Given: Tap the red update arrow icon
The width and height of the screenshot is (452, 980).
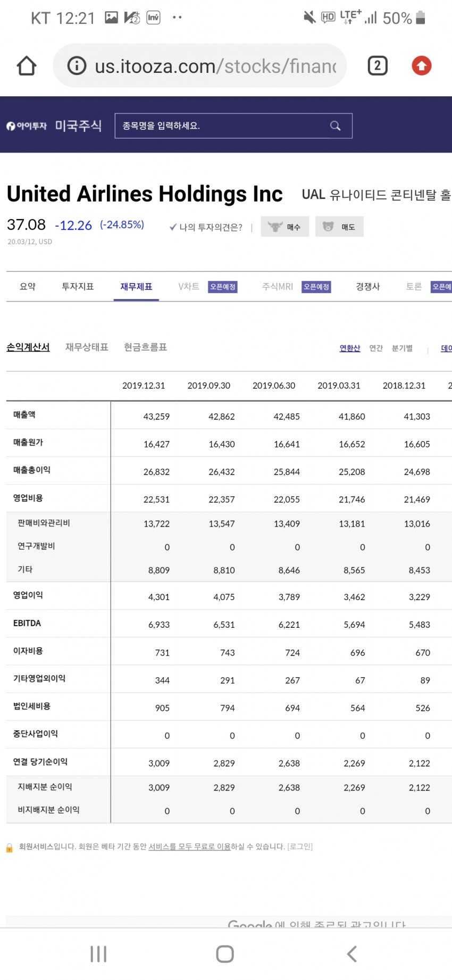Looking at the screenshot, I should point(422,66).
